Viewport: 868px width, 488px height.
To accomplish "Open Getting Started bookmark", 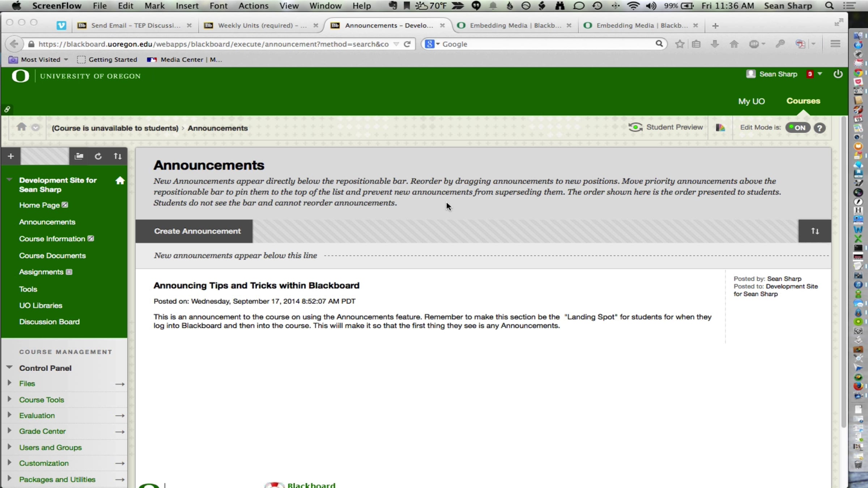I will pos(107,60).
